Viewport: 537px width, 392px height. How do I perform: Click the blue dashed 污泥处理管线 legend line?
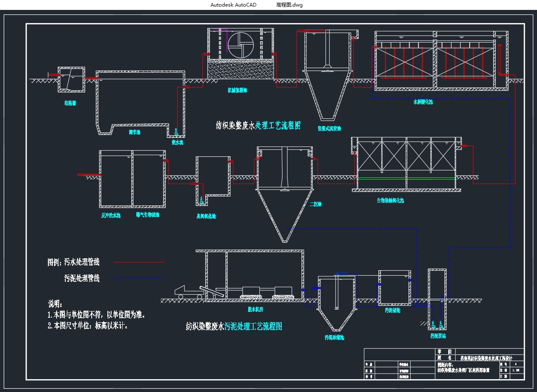(x=139, y=278)
